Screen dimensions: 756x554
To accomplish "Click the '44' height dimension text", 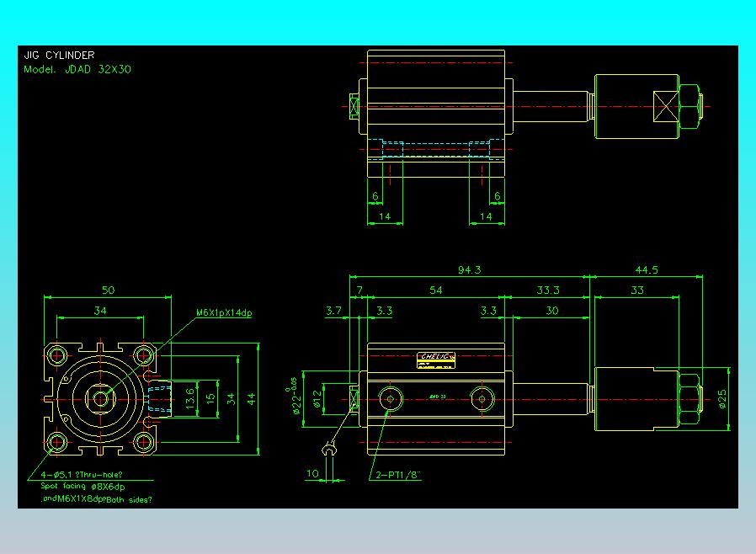I will 251,399.
